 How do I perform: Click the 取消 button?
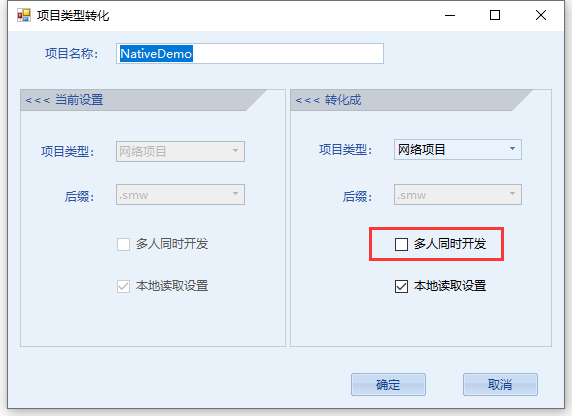(500, 384)
